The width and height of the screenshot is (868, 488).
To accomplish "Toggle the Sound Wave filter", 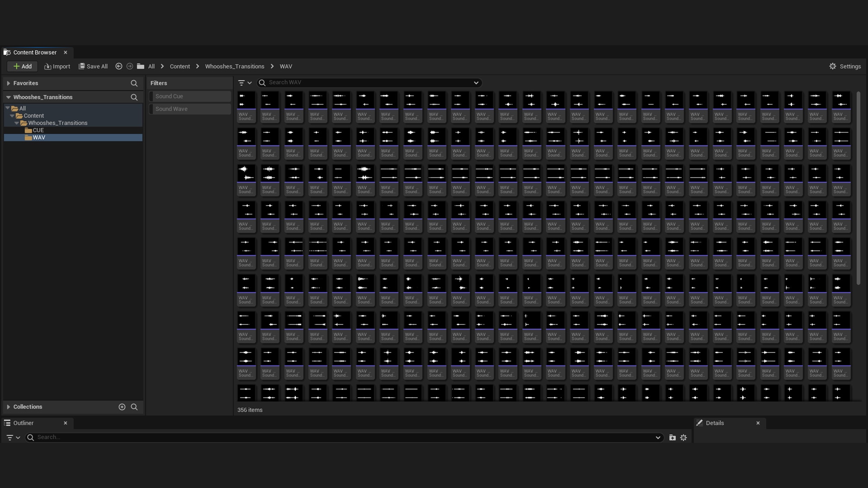I will 190,109.
